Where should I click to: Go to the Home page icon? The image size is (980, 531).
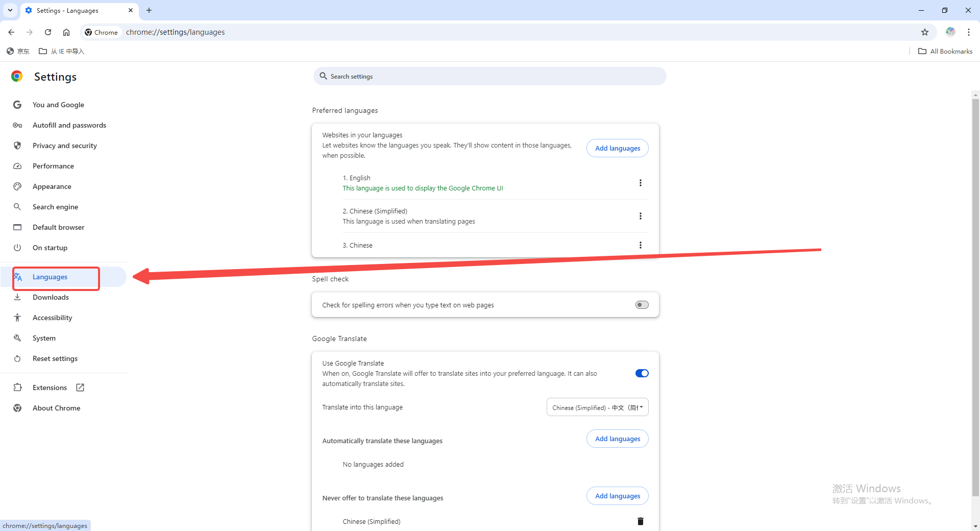click(x=66, y=32)
